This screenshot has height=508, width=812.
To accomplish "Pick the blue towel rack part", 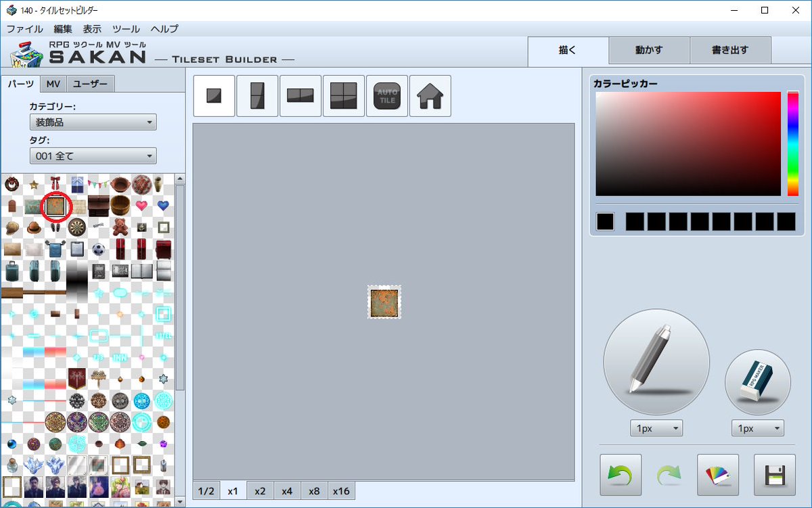I will pos(55,248).
